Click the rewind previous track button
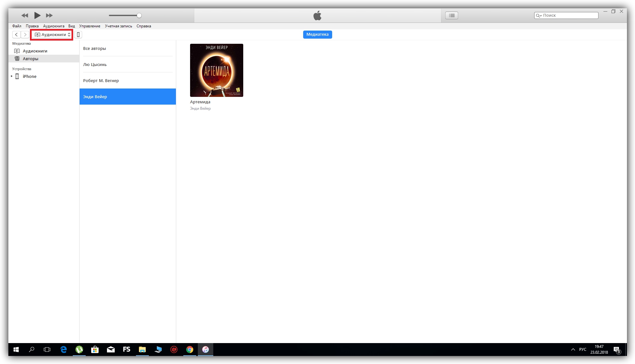 (x=25, y=15)
